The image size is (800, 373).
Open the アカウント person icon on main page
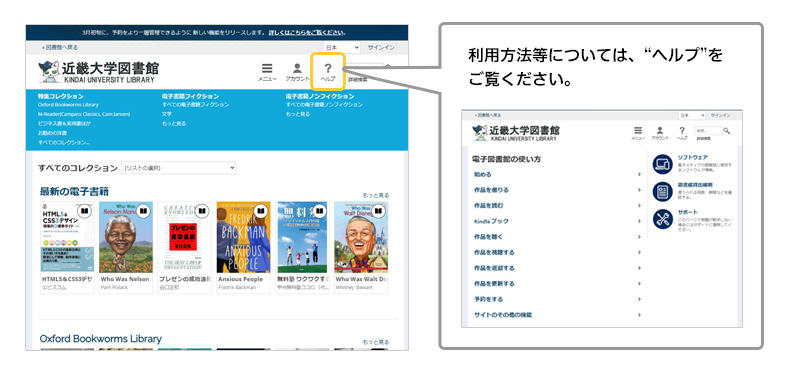point(297,68)
